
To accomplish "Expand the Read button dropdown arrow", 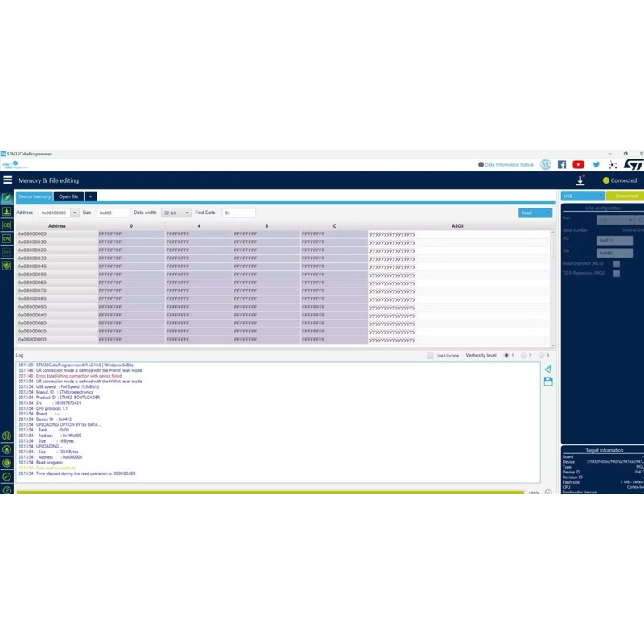I will pyautogui.click(x=547, y=213).
